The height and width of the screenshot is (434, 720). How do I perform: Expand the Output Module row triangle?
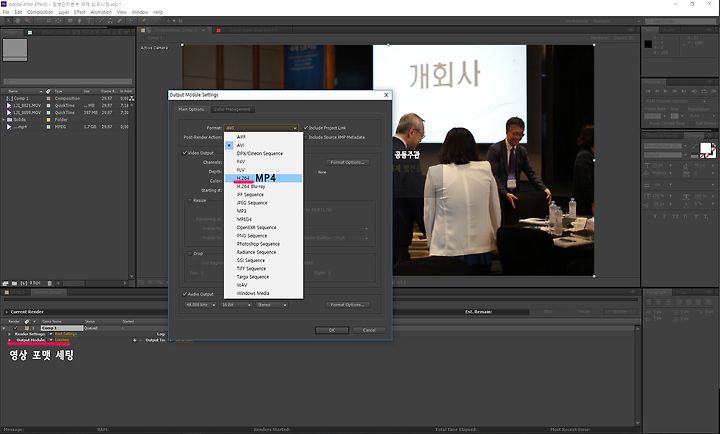9,340
